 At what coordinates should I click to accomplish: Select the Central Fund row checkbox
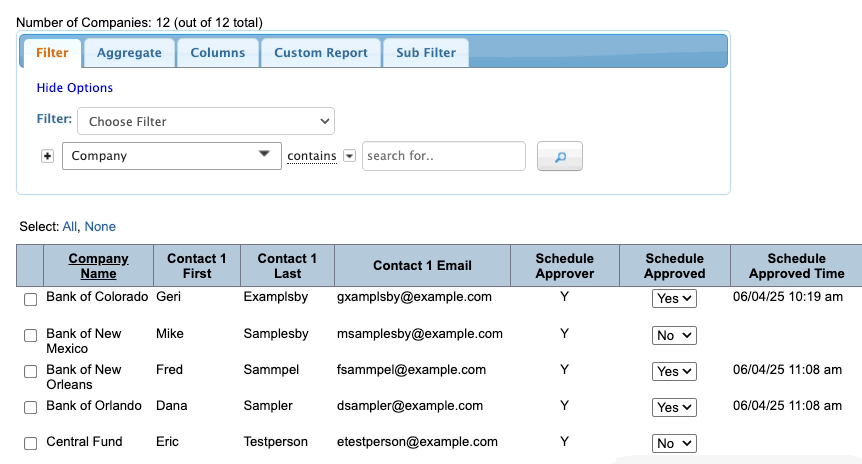tap(30, 444)
